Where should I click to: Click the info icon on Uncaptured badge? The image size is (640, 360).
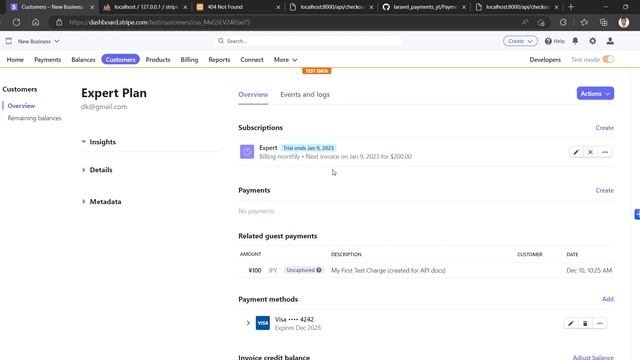319,270
